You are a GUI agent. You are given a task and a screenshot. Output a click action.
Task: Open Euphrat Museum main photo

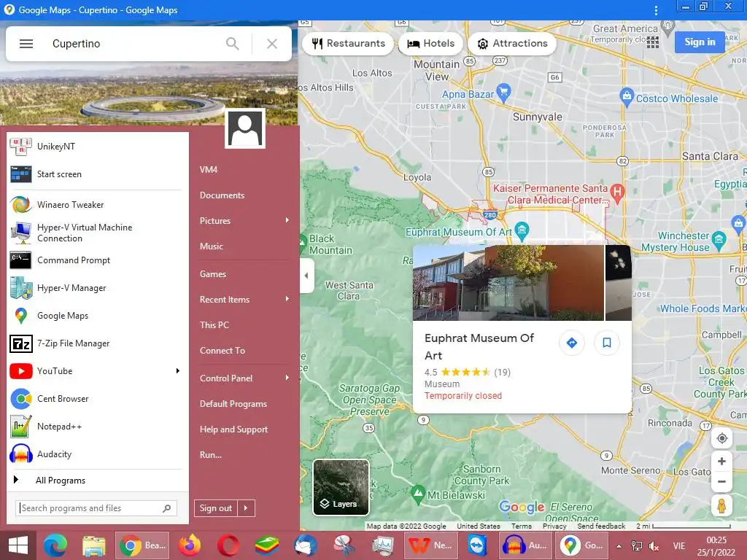click(x=508, y=283)
